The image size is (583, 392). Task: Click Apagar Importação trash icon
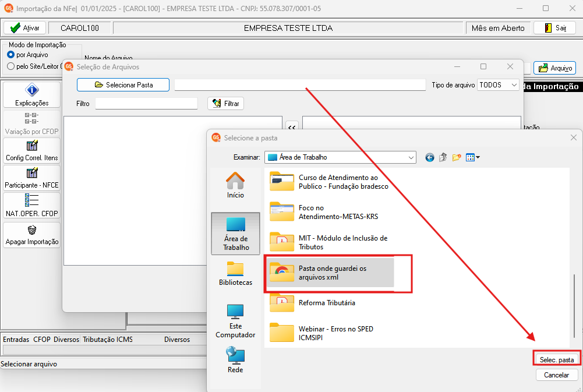tap(31, 235)
